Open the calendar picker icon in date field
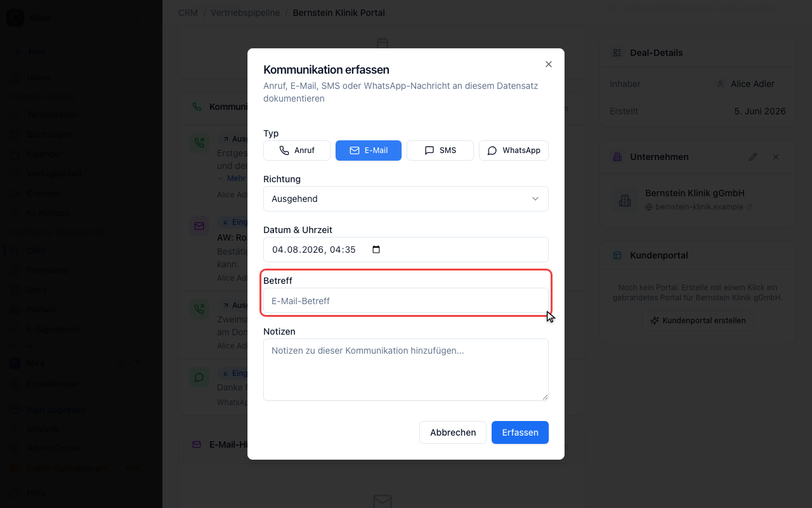 [x=376, y=250]
